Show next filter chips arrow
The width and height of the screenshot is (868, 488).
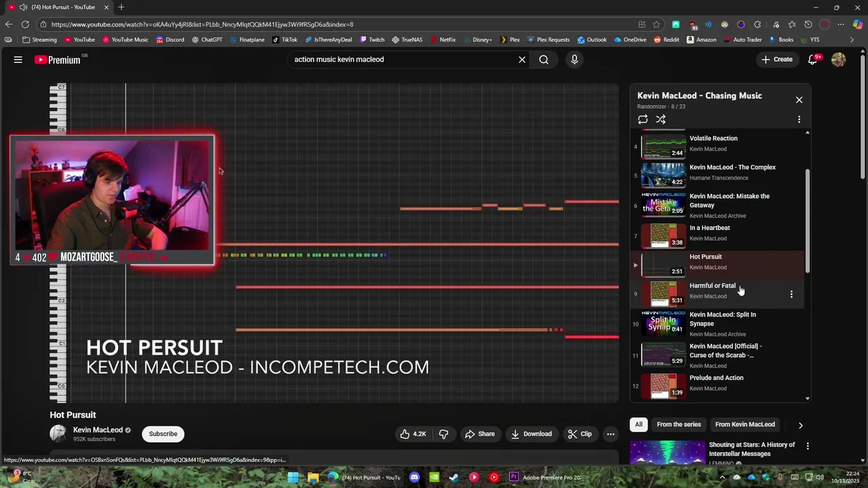pyautogui.click(x=800, y=425)
